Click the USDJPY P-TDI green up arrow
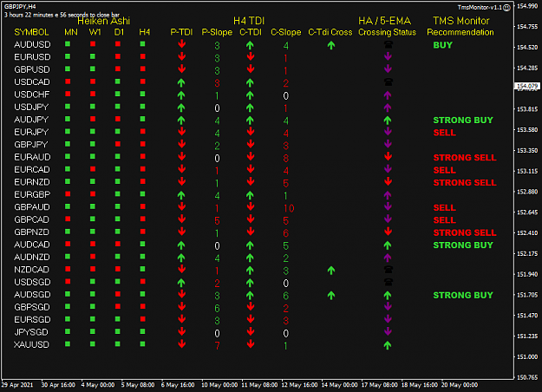 (181, 108)
